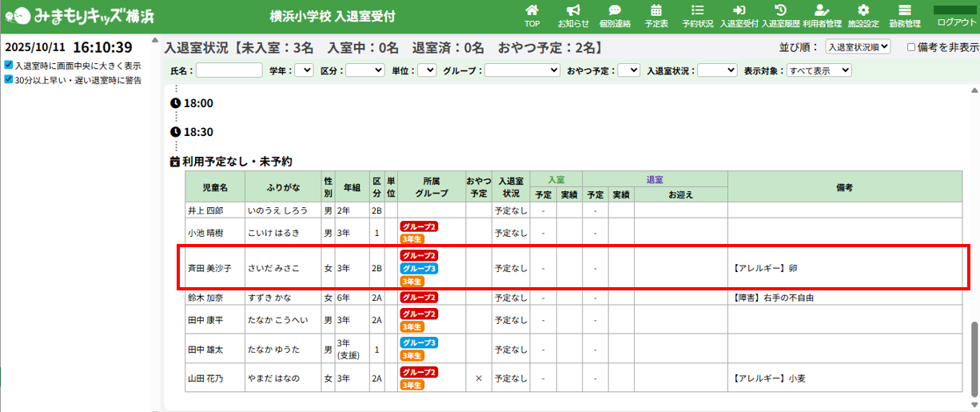980x412 pixels.
Task: Click the vertical scrollbar of the list
Action: [x=973, y=352]
